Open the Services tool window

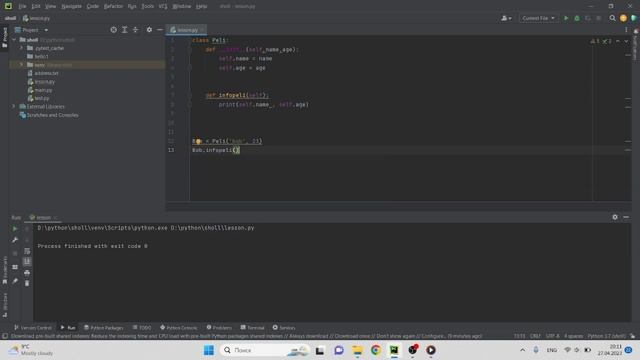click(284, 328)
